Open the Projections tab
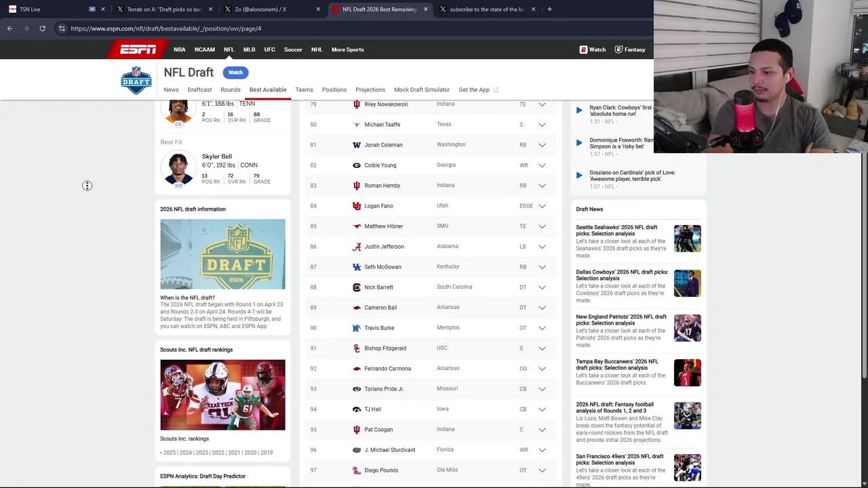 coord(370,89)
